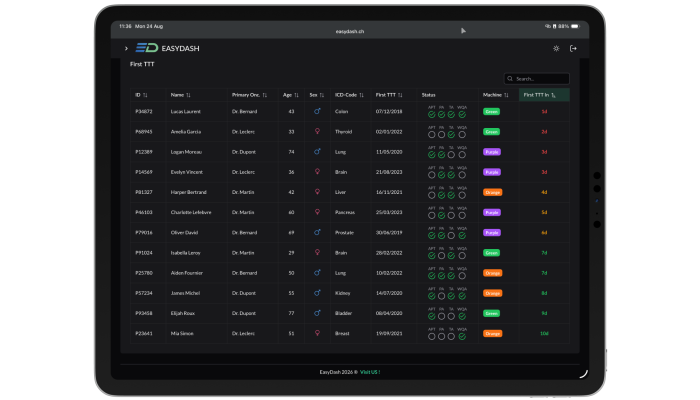Click female icon for Evelyn Vincent
This screenshot has width=700, height=400.
tap(317, 171)
